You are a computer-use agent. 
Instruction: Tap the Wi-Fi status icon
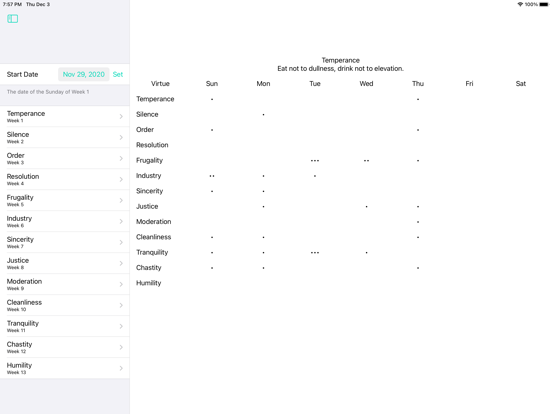(x=520, y=4)
